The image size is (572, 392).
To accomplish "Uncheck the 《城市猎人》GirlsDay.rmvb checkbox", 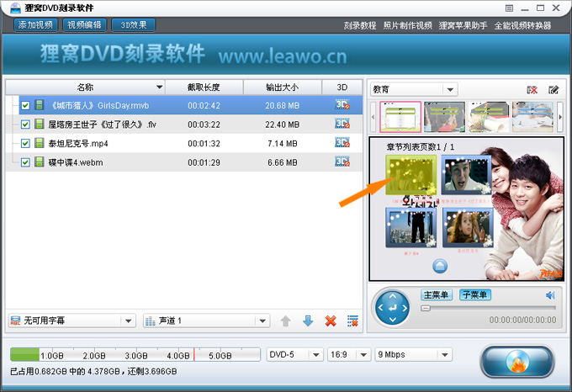I will point(25,105).
